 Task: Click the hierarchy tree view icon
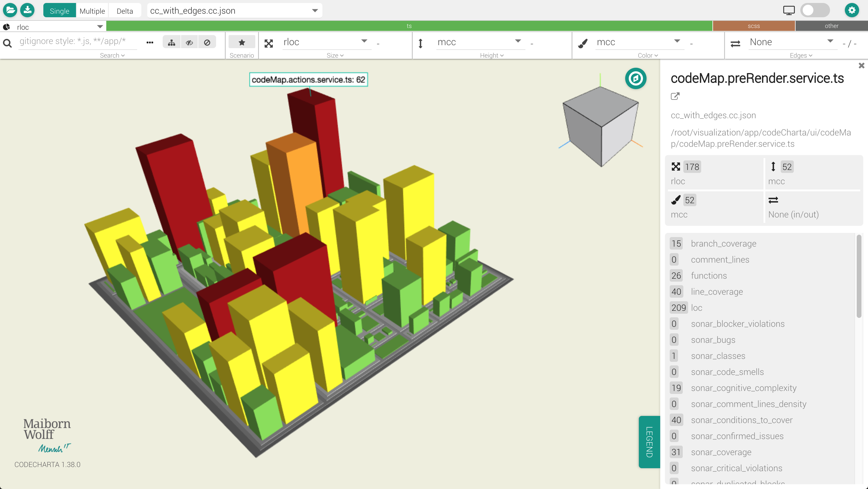172,42
